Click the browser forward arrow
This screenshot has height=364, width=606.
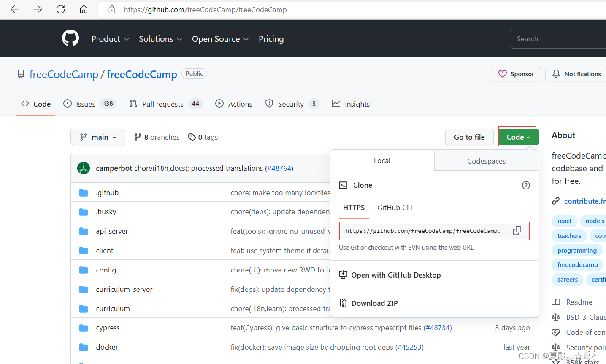[38, 9]
